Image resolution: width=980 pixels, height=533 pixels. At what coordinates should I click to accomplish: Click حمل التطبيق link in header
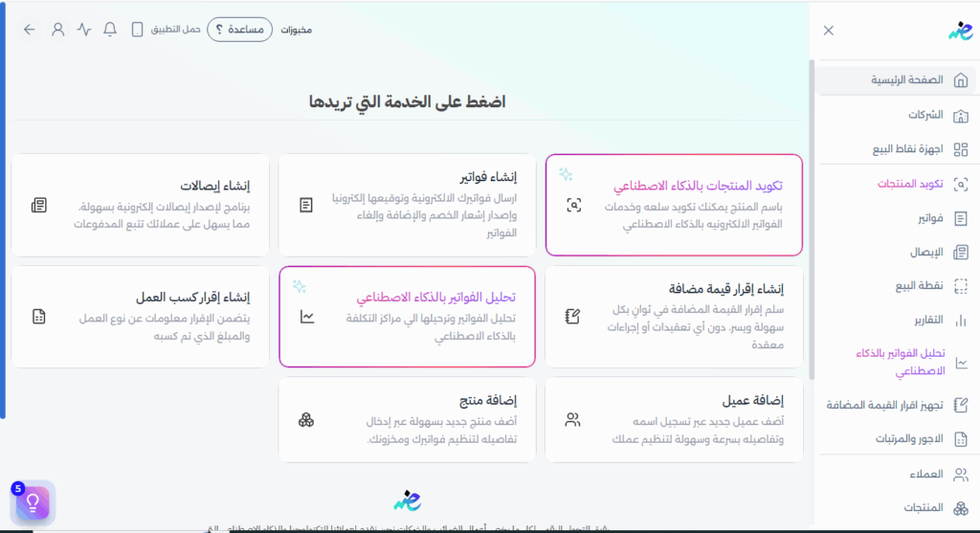pos(176,30)
